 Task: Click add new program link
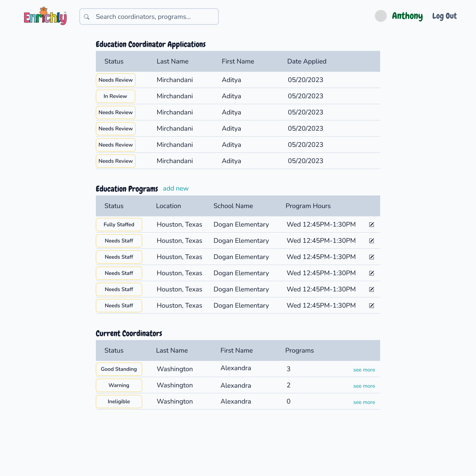point(176,188)
